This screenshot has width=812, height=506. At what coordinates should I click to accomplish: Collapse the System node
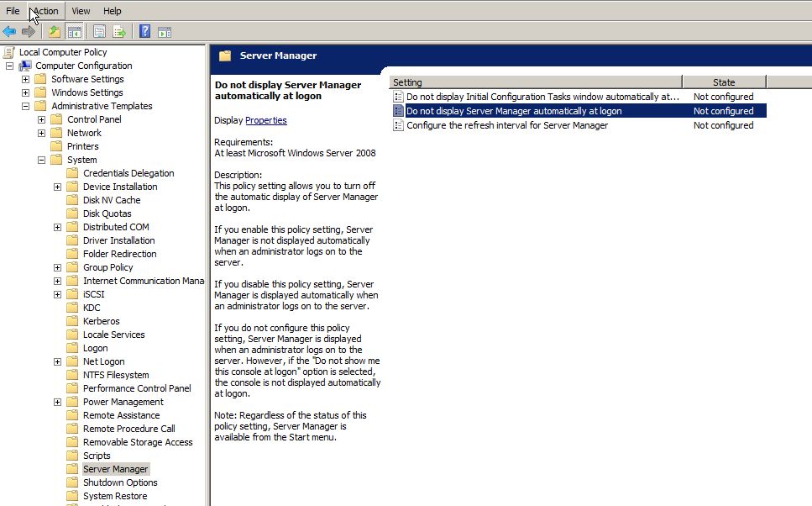point(41,161)
